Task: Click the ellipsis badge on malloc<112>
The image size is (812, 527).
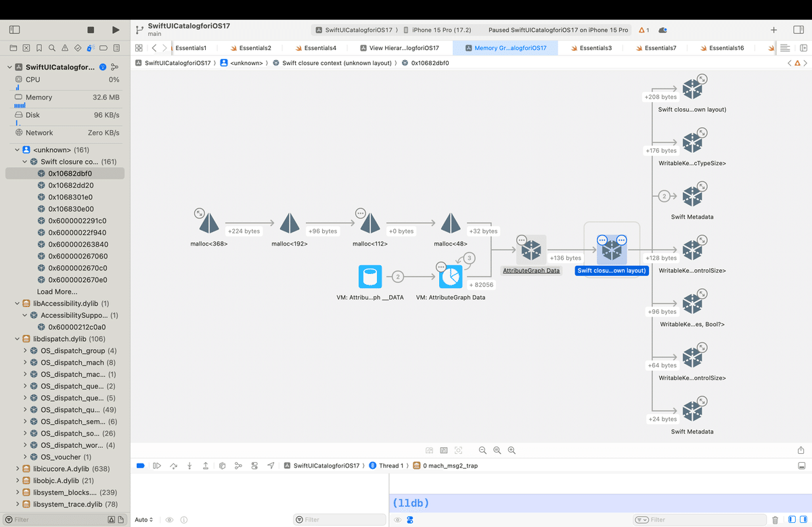Action: click(361, 212)
